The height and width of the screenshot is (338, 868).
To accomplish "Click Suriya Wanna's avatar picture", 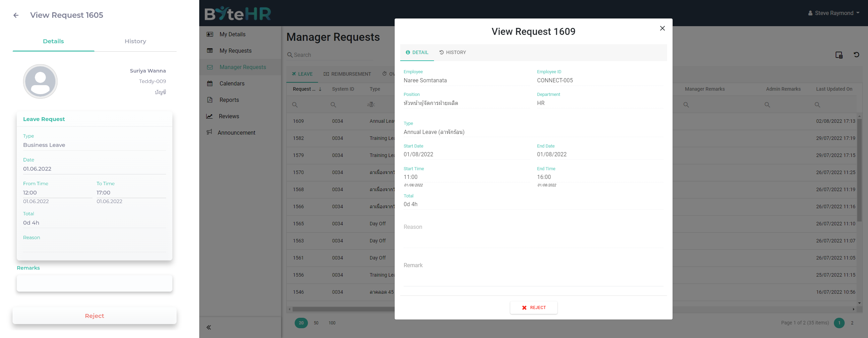I will tap(40, 81).
